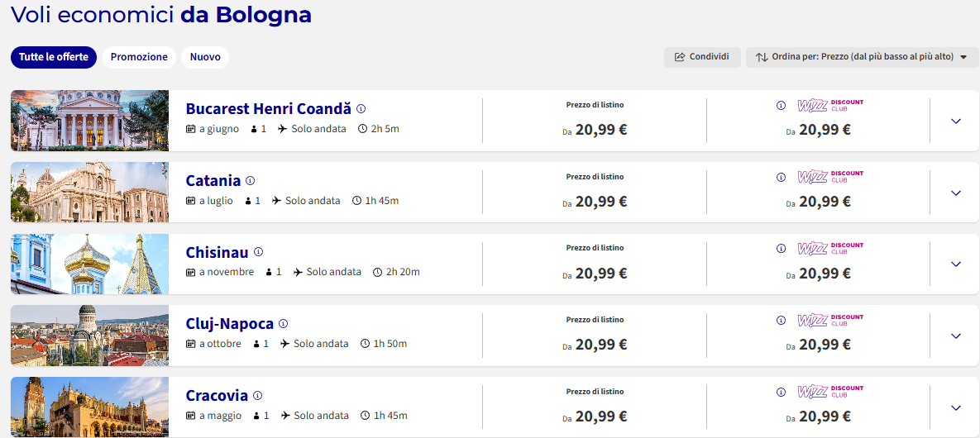The width and height of the screenshot is (980, 438).
Task: Click the Condividi share button
Action: pyautogui.click(x=702, y=58)
